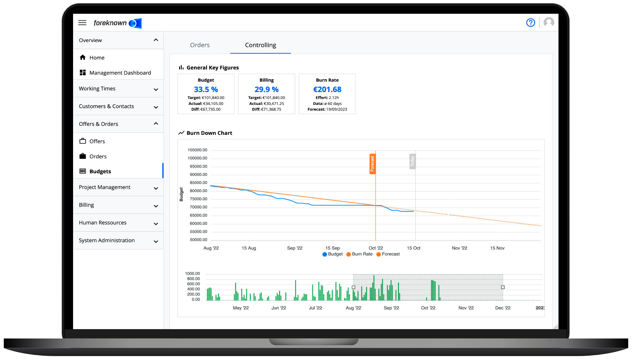Click the Burn Rate key figure card
Screen dimensions: 632x364
click(x=327, y=94)
